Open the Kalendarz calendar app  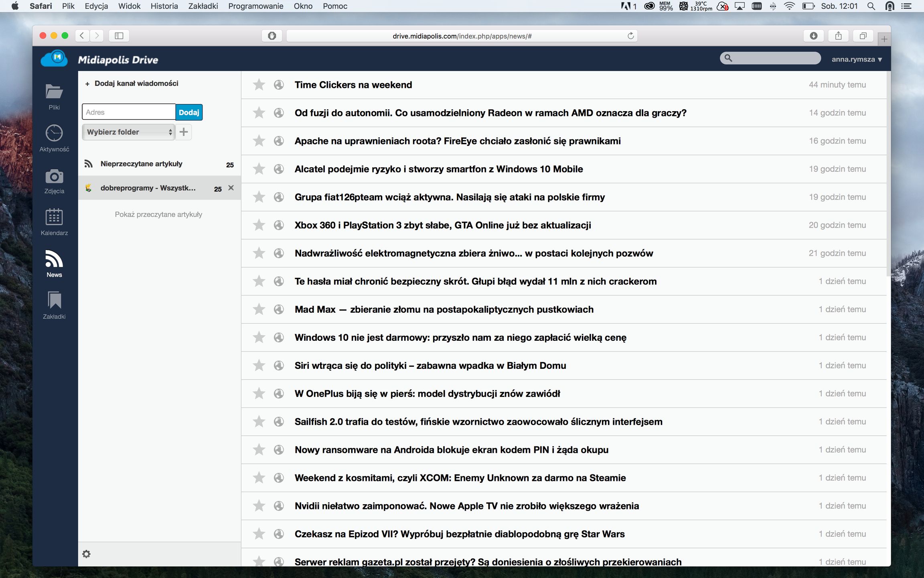(54, 222)
